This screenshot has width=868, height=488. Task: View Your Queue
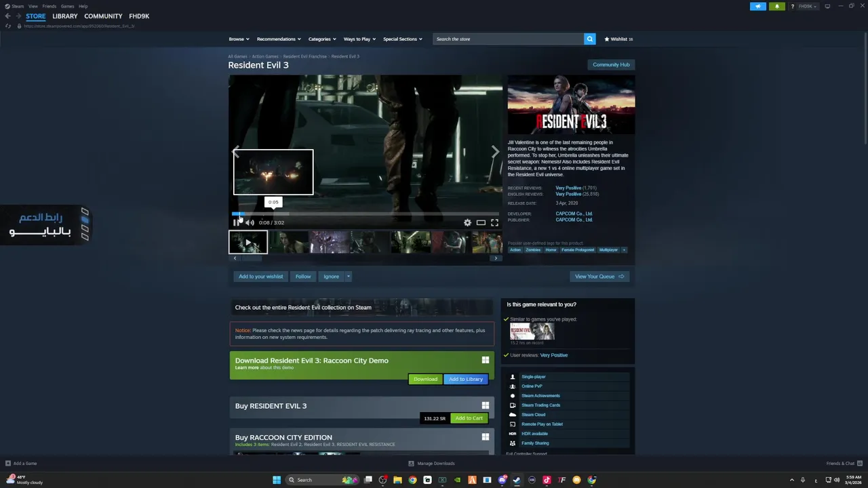click(599, 277)
